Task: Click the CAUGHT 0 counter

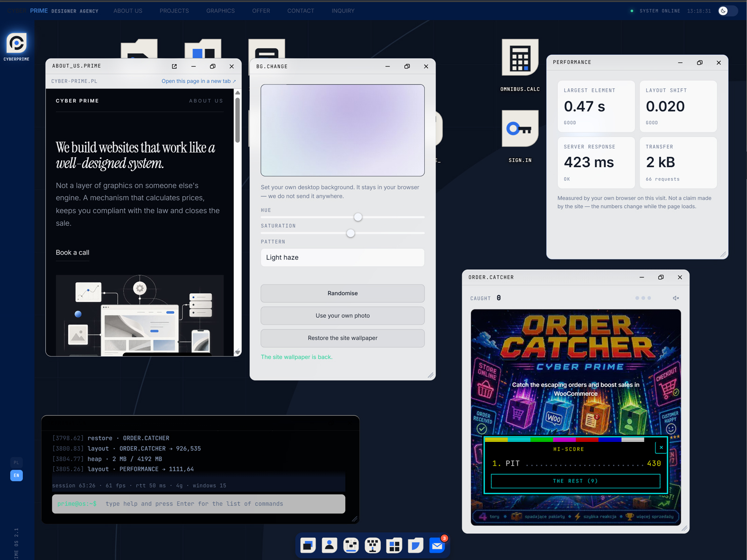Action: point(486,298)
